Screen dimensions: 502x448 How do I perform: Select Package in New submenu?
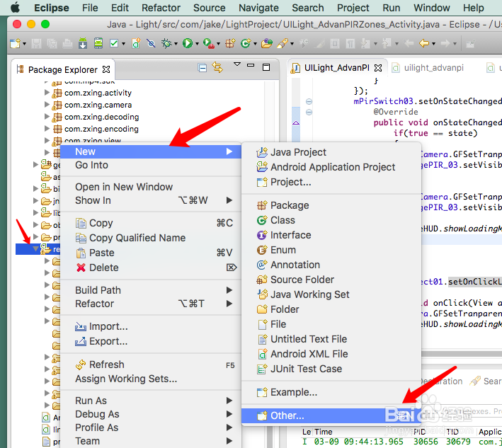coord(331,205)
